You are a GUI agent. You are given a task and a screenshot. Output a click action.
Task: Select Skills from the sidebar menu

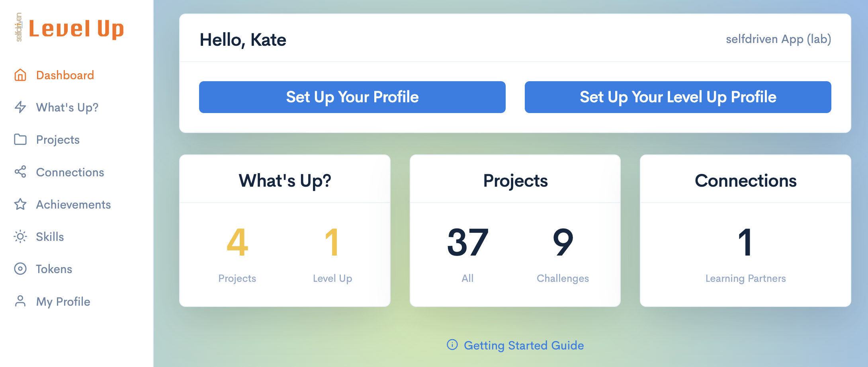50,237
